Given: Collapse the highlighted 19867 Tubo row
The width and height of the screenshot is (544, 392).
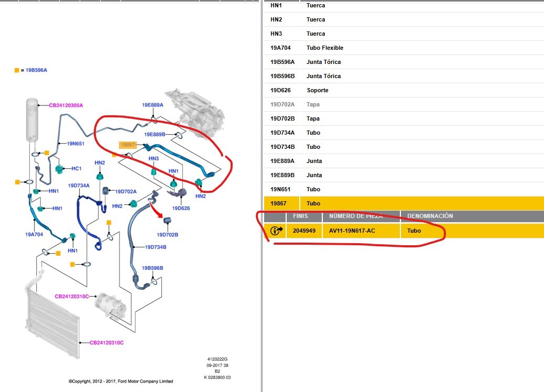Looking at the screenshot, I should tap(313, 203).
